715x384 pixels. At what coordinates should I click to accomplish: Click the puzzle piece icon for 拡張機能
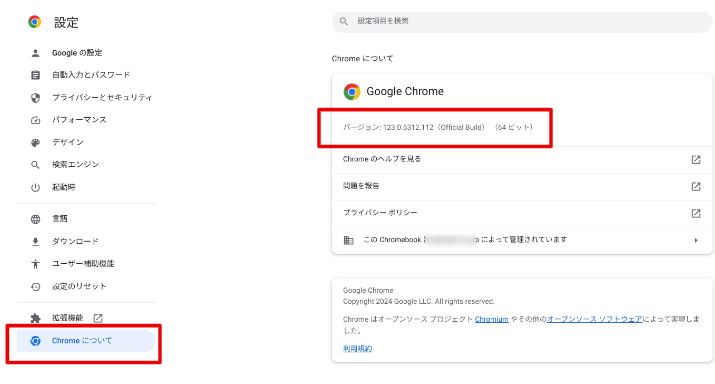click(35, 318)
